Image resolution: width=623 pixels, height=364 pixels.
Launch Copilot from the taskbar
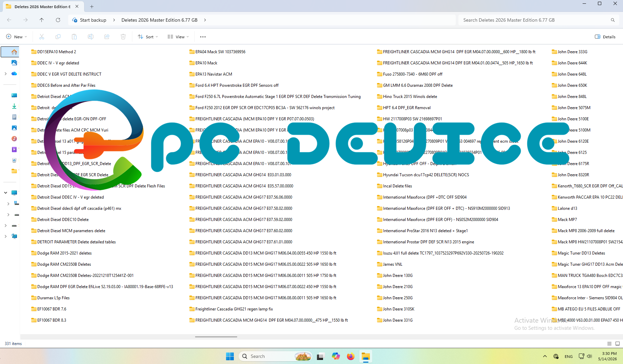point(336,356)
